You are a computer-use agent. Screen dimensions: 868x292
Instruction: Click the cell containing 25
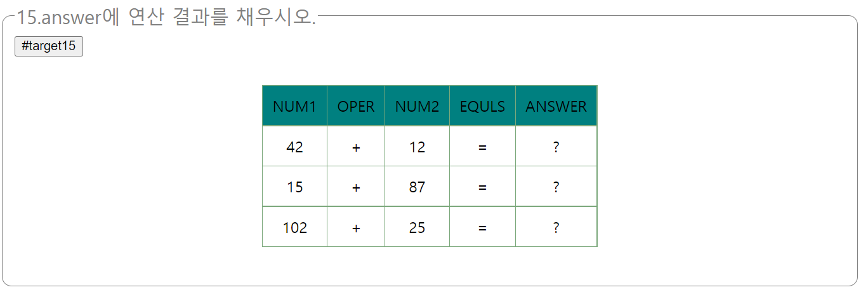click(x=417, y=227)
